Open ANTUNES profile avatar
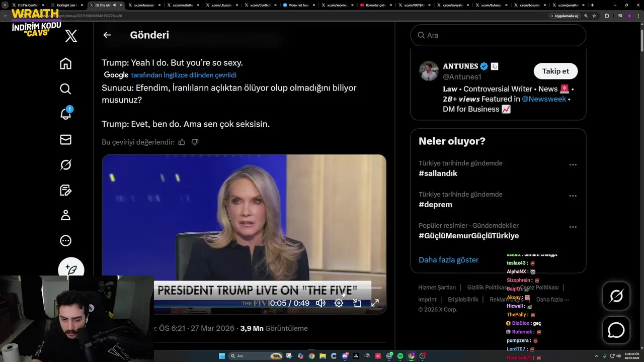Viewport: 644px width, 362px height. pyautogui.click(x=429, y=71)
